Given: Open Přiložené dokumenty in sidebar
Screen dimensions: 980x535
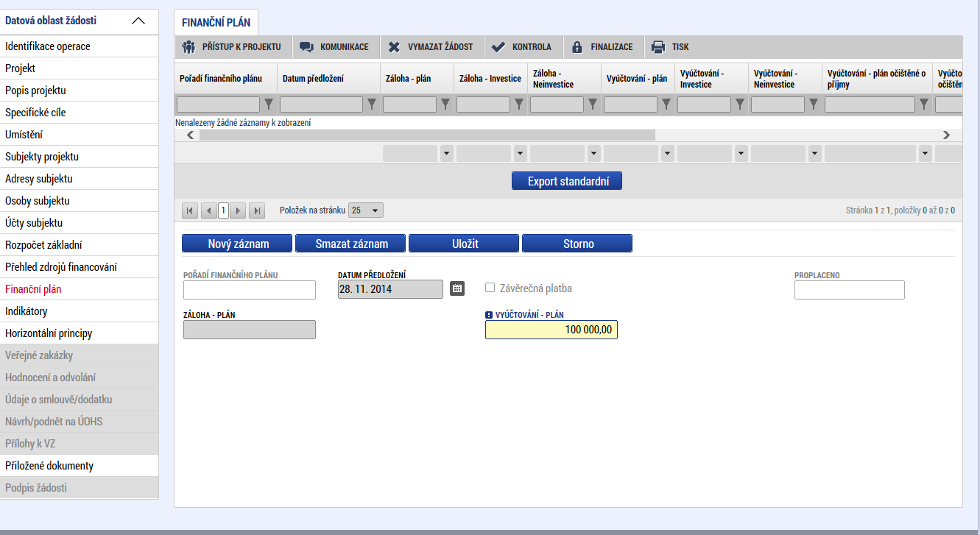Looking at the screenshot, I should pyautogui.click(x=79, y=466).
